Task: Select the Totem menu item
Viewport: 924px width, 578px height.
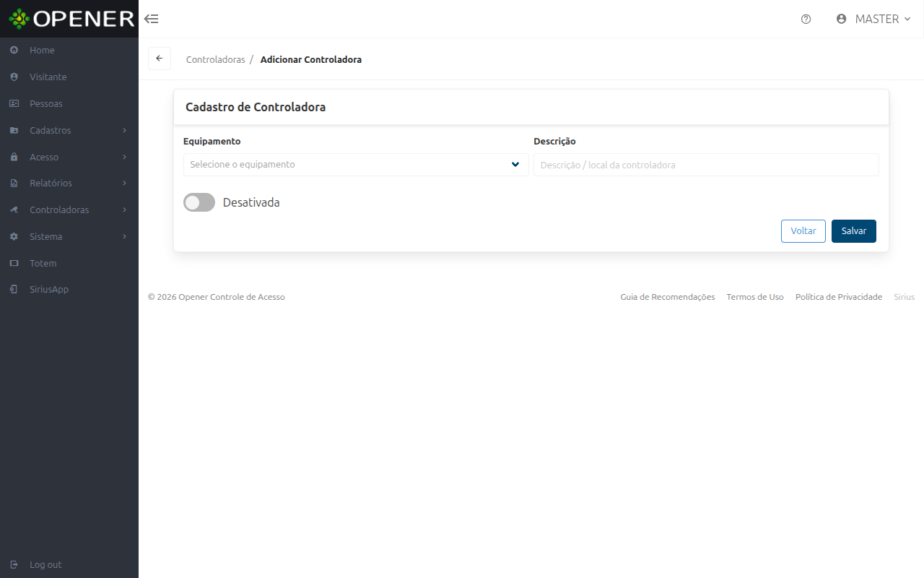Action: coord(69,263)
